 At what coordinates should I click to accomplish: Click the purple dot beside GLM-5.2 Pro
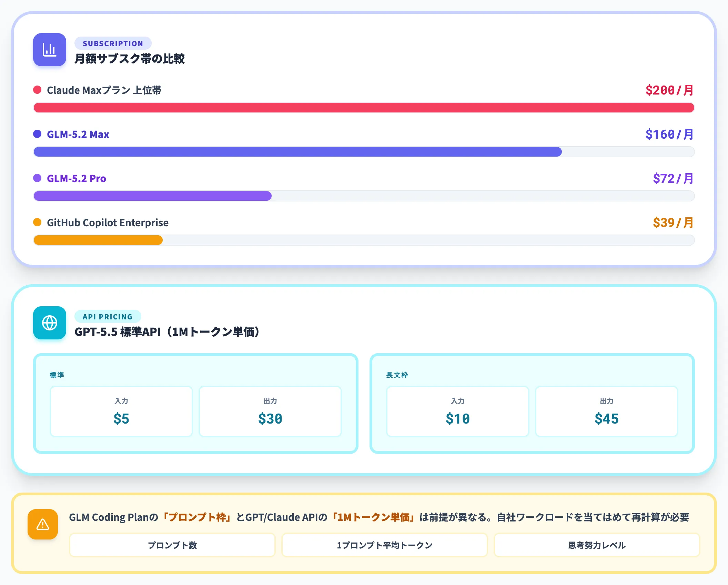click(x=37, y=178)
